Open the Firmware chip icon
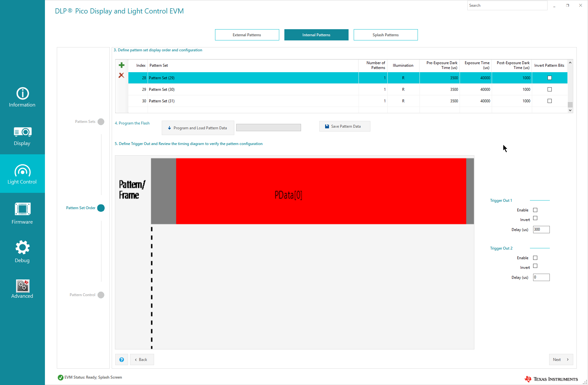The width and height of the screenshot is (588, 385). tap(22, 209)
